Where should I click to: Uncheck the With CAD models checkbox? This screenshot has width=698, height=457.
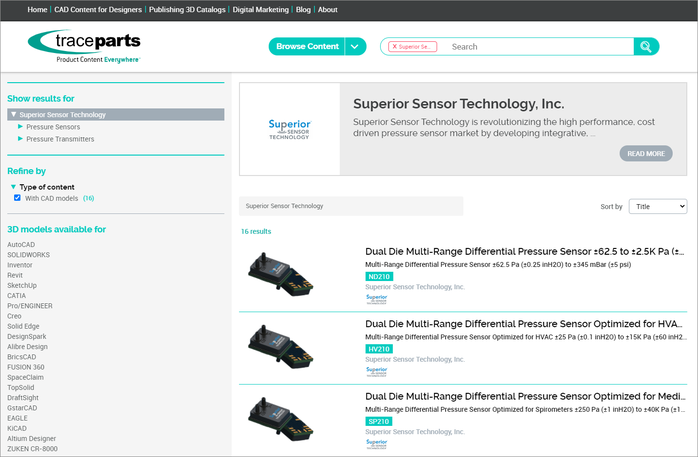(18, 198)
